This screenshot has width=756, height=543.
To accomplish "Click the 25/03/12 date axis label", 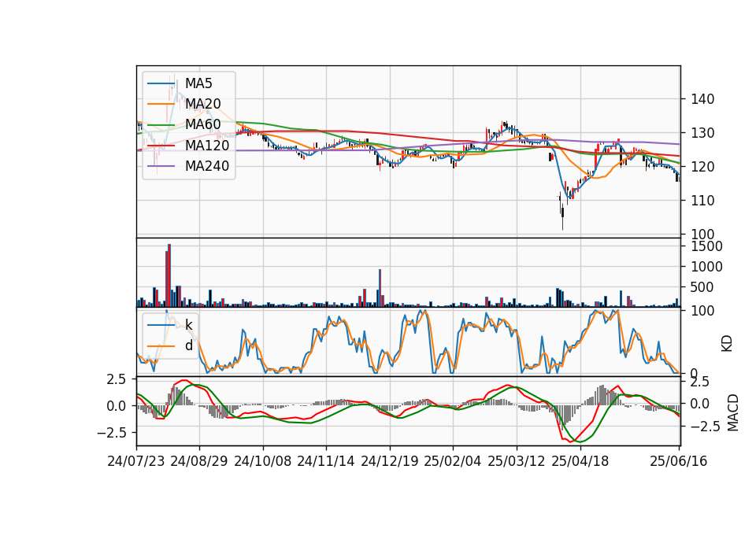I will click(x=517, y=461).
